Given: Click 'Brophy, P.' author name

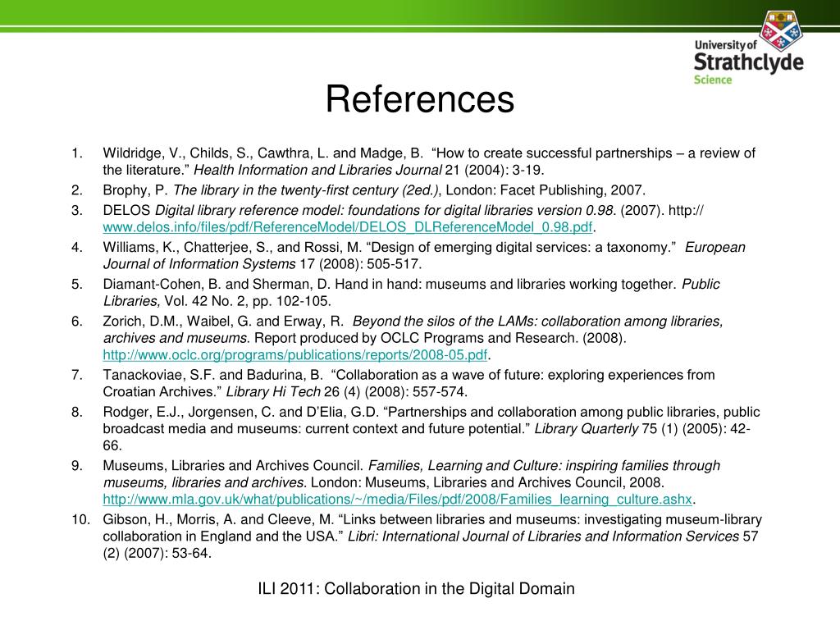Looking at the screenshot, I should point(135,190).
